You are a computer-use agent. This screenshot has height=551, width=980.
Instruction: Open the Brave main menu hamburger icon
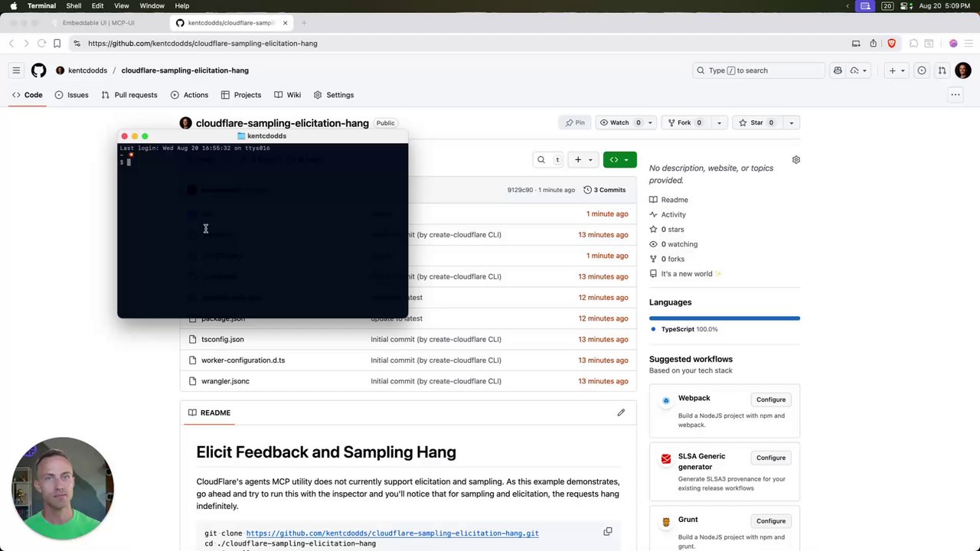pyautogui.click(x=969, y=44)
